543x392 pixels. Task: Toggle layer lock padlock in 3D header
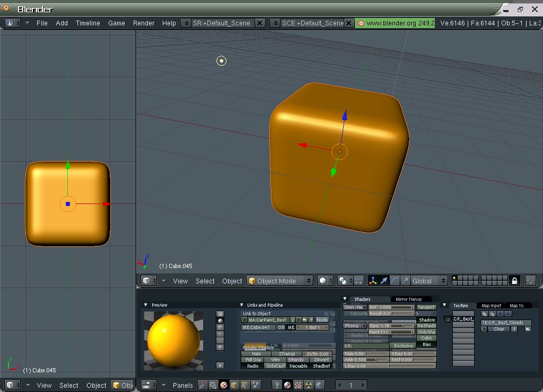point(514,281)
